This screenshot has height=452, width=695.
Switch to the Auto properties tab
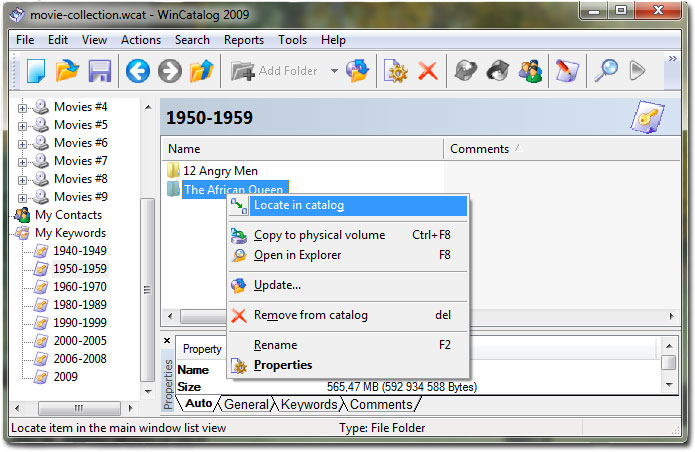pos(199,404)
